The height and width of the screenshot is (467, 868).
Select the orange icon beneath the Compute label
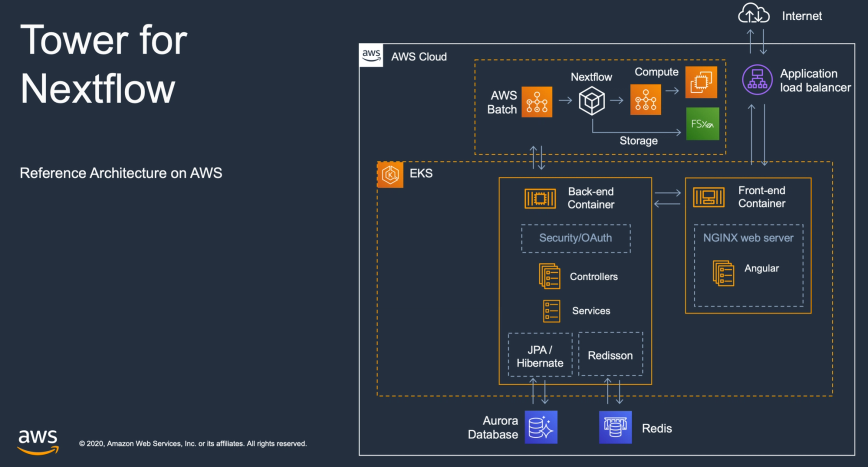click(645, 99)
